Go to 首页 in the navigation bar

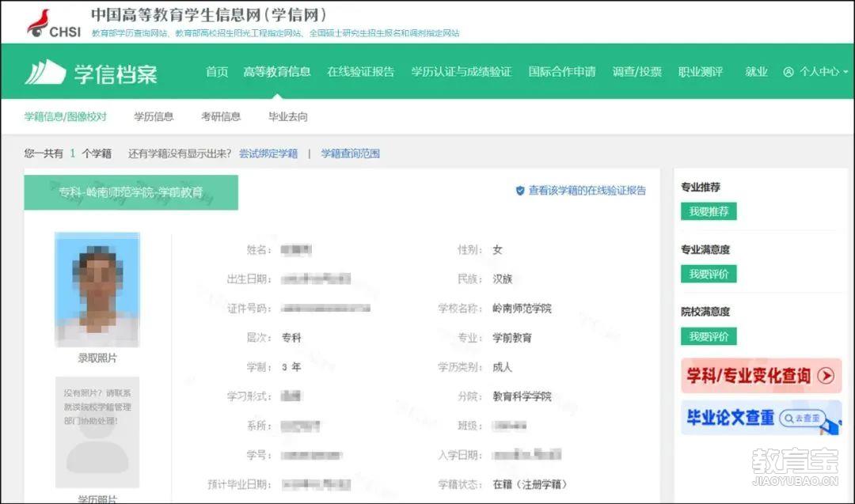click(x=216, y=72)
